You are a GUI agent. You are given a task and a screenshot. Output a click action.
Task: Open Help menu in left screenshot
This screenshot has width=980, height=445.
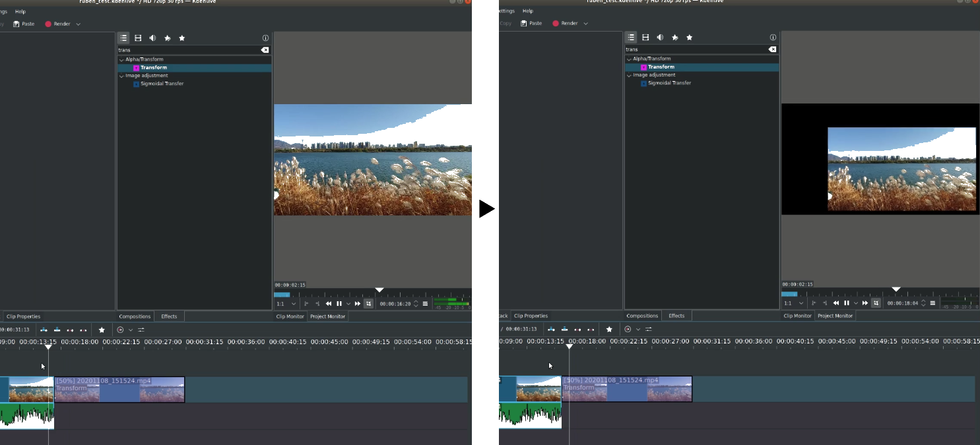click(20, 11)
